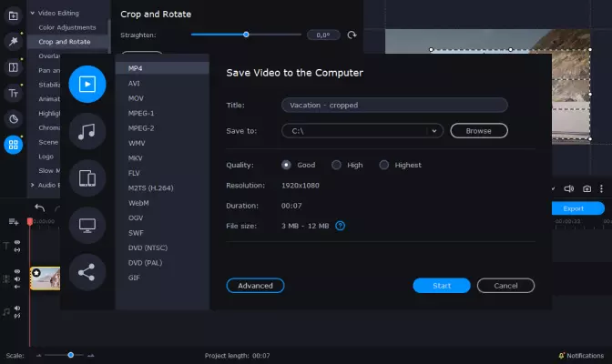Choose the MP4 format
Viewport: 612px width, 364px height.
pyautogui.click(x=162, y=68)
